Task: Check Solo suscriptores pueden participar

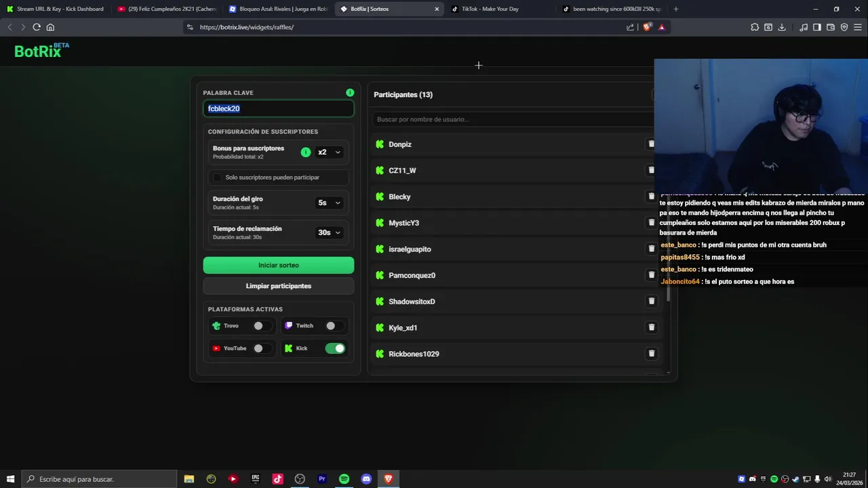Action: 217,178
